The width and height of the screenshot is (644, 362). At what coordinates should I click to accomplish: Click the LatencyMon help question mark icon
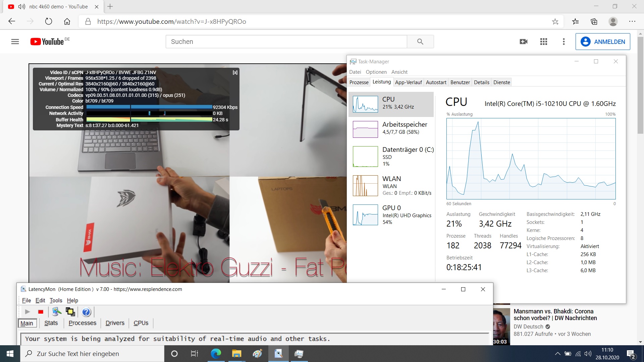(86, 312)
